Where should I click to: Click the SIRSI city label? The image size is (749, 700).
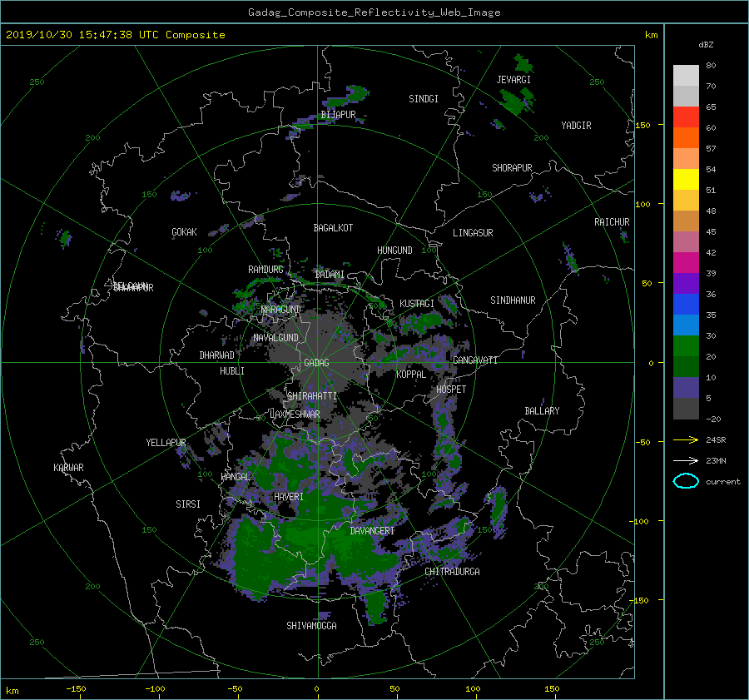tap(188, 504)
